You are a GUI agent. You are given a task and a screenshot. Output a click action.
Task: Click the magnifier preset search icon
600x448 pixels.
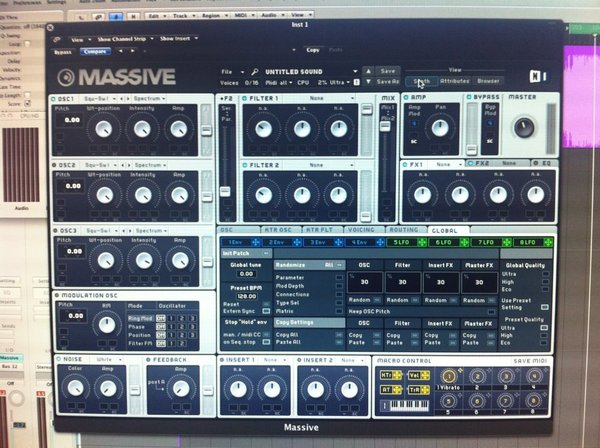(x=255, y=72)
